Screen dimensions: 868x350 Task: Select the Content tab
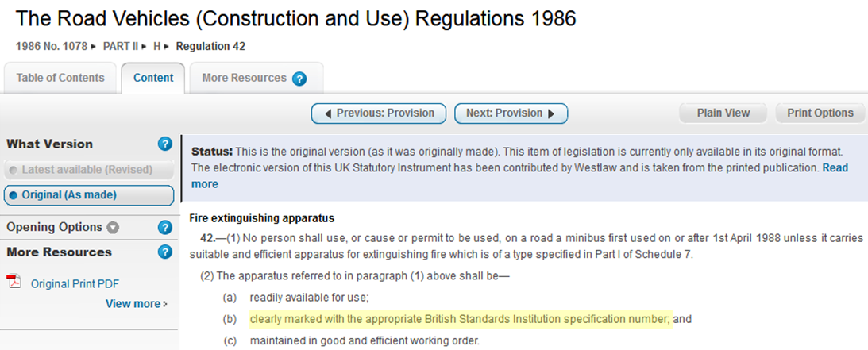(x=153, y=78)
